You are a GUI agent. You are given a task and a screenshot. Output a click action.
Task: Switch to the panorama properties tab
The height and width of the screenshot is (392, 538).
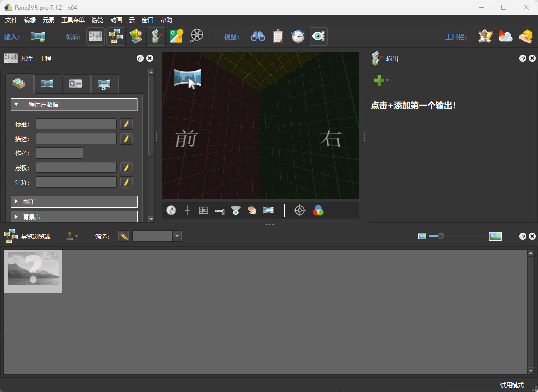click(48, 84)
